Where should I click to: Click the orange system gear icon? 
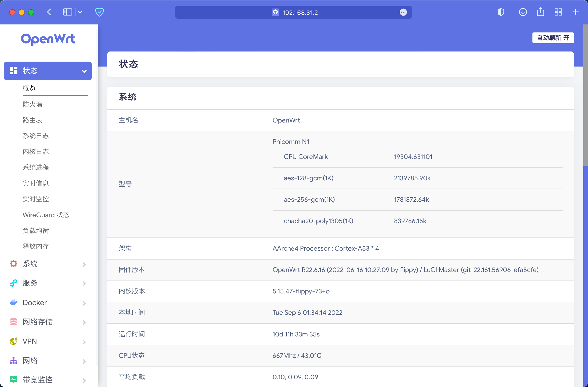pyautogui.click(x=14, y=264)
